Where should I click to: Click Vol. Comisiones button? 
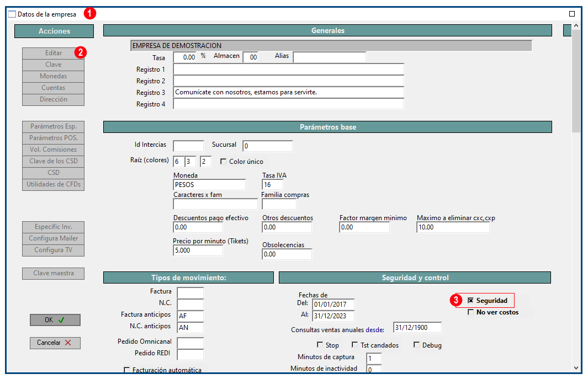pos(53,150)
